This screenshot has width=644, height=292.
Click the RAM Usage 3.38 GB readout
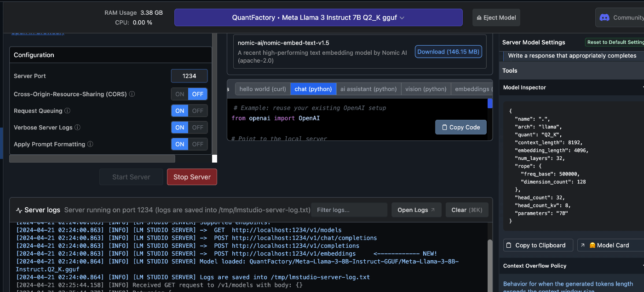pyautogui.click(x=133, y=13)
